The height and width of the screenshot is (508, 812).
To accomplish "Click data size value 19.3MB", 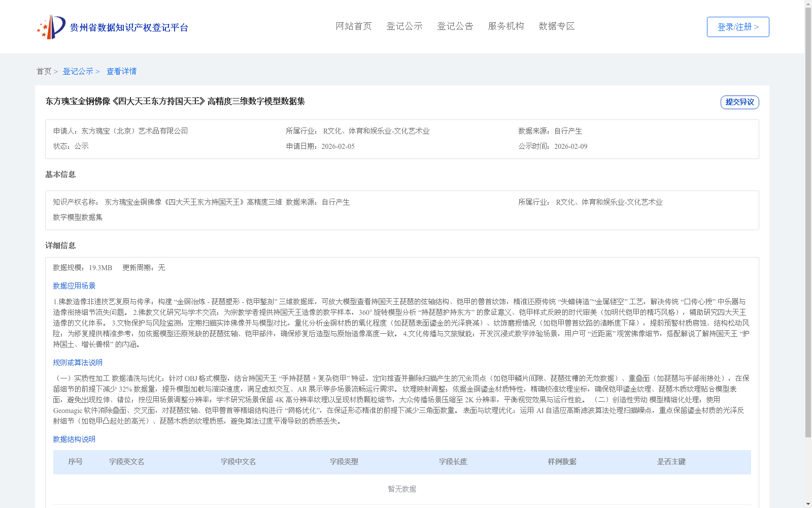I will click(100, 268).
